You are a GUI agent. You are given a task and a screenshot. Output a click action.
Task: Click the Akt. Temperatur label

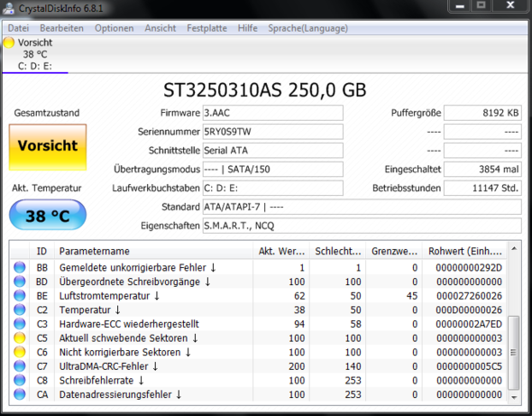click(47, 188)
